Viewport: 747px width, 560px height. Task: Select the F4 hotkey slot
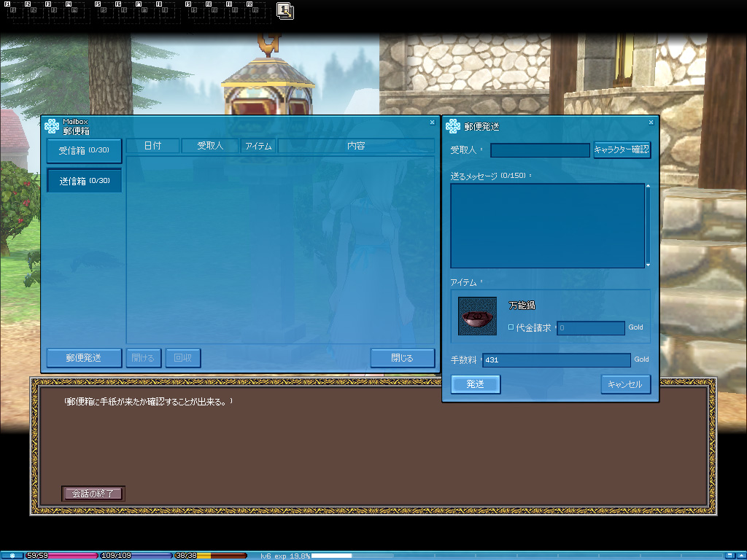[x=75, y=12]
